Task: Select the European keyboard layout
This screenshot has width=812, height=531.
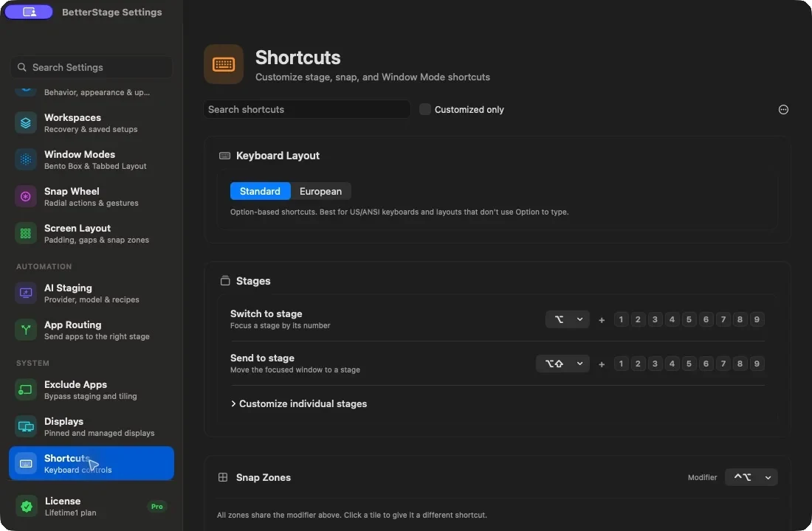Action: pyautogui.click(x=320, y=191)
